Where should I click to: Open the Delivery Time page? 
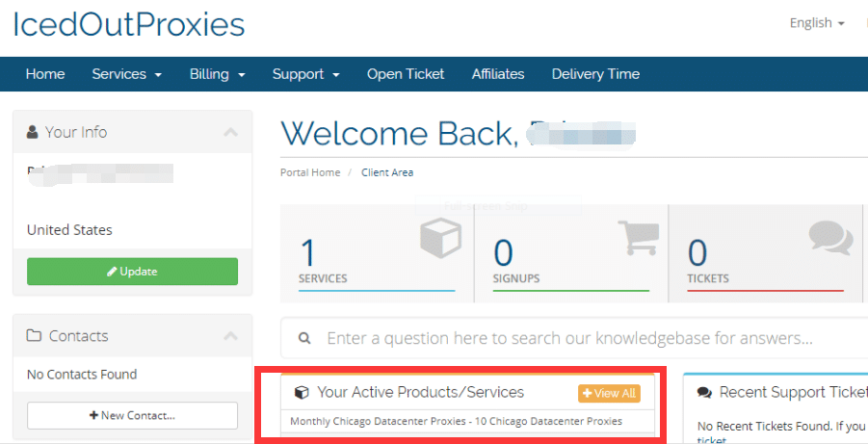pyautogui.click(x=595, y=74)
